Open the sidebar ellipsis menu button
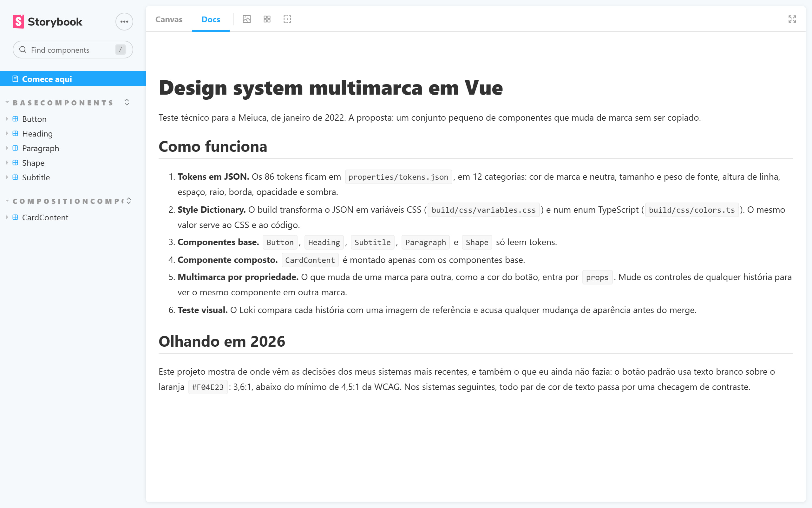Screen dimensions: 812x508 pos(124,22)
